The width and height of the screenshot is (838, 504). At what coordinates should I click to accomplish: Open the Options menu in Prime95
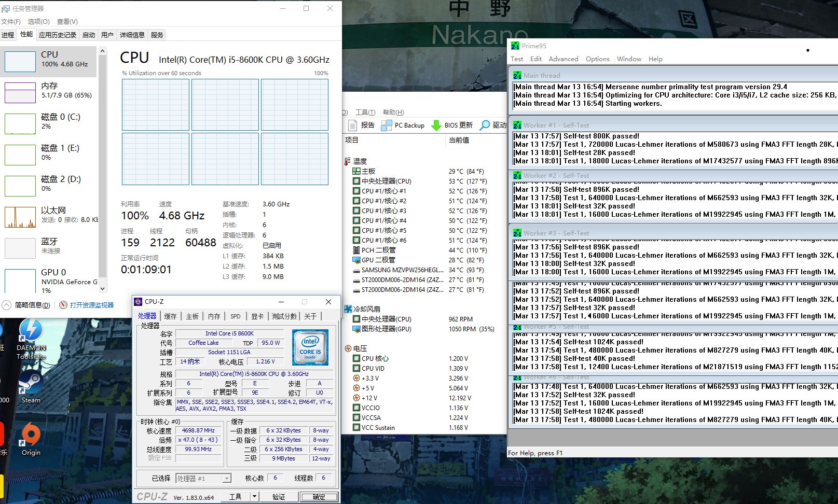click(x=598, y=59)
